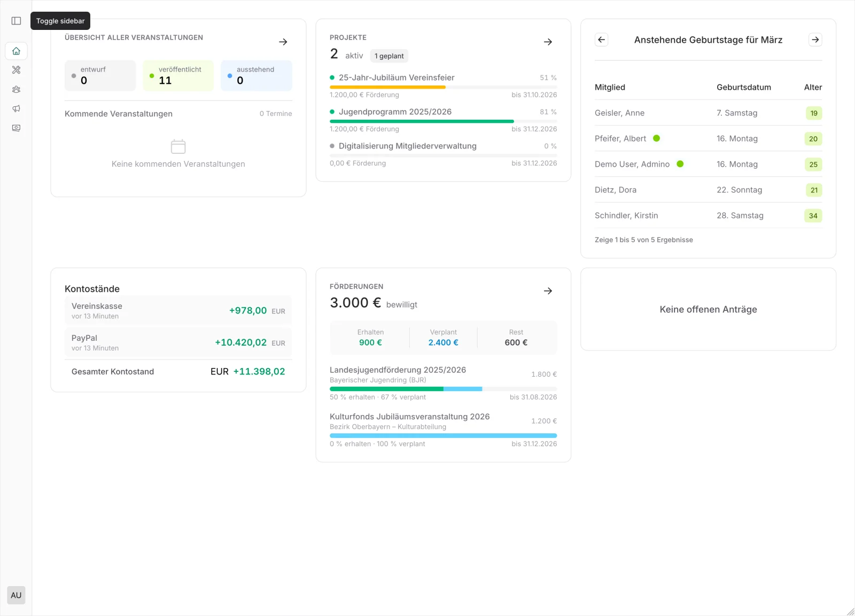
Task: Select the ausstehend status card
Action: point(256,75)
